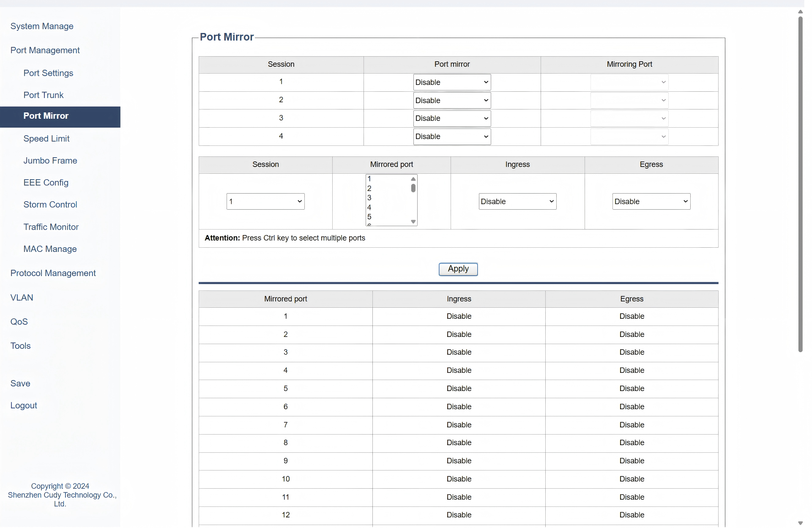
Task: Click the Save link
Action: pyautogui.click(x=20, y=383)
